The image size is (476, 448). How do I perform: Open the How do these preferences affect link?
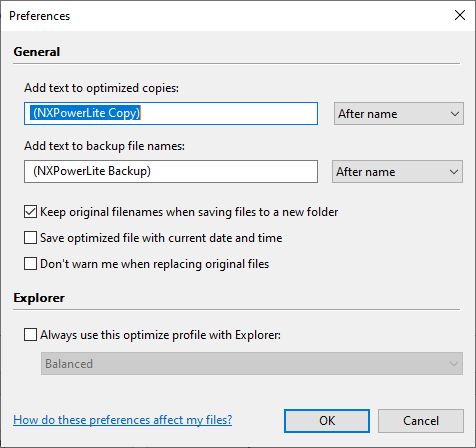coord(122,420)
